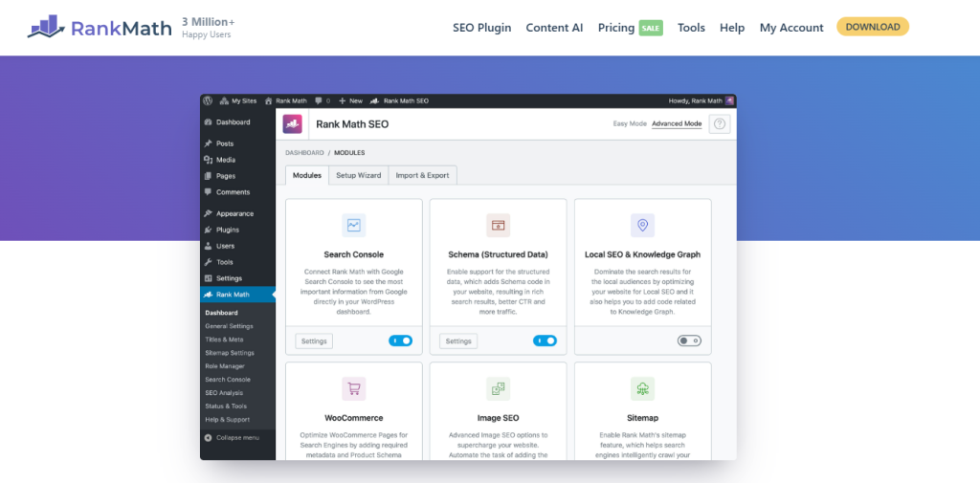
Task: Switch to Easy Mode
Action: pos(629,124)
